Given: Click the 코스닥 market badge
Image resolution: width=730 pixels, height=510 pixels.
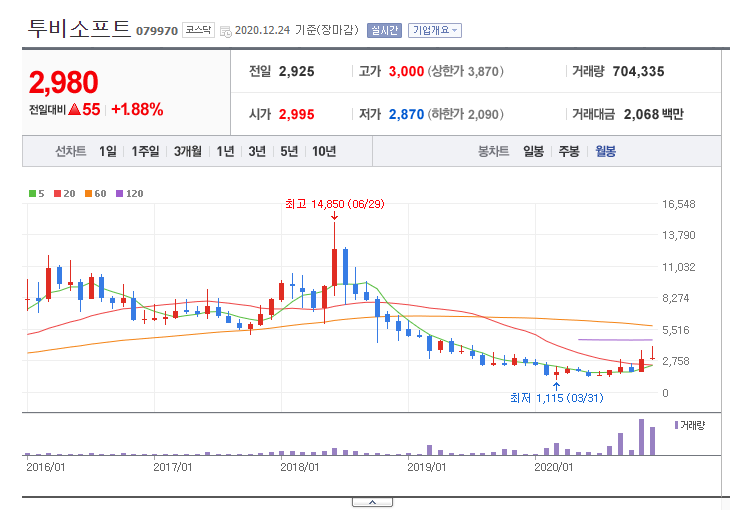Looking at the screenshot, I should click(198, 30).
